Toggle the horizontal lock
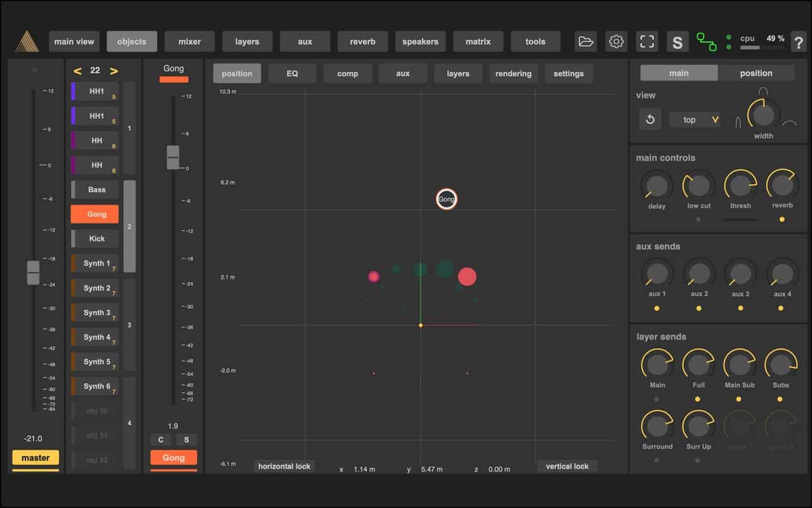This screenshot has height=508, width=812. [x=284, y=466]
